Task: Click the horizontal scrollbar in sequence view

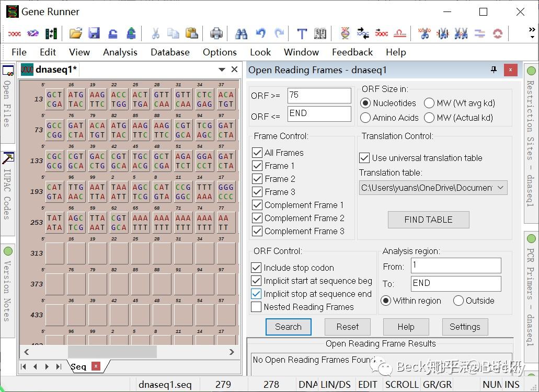Action: 112,352
